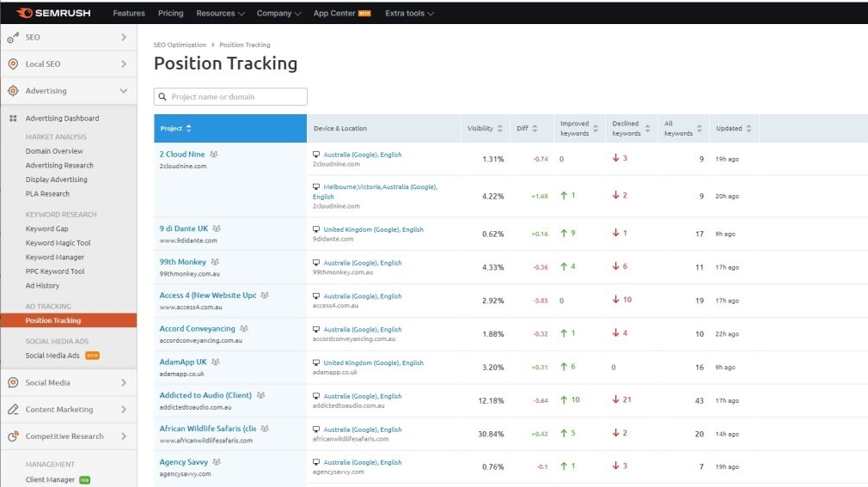
Task: Click SEO Optimization breadcrumb link
Action: tap(180, 45)
